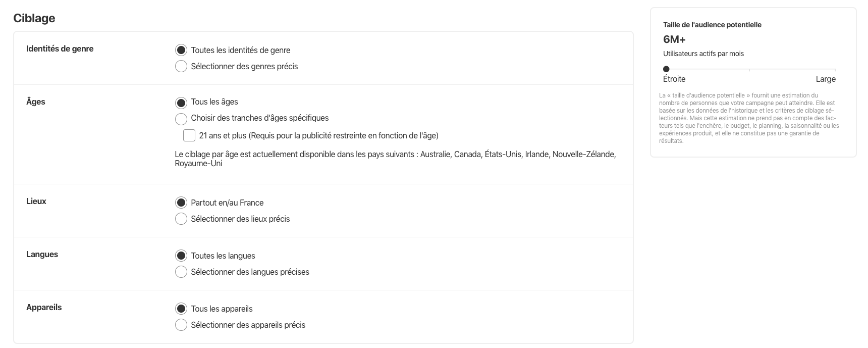The height and width of the screenshot is (348, 868).
Task: Click the '6M+' potential audience figure
Action: click(674, 39)
